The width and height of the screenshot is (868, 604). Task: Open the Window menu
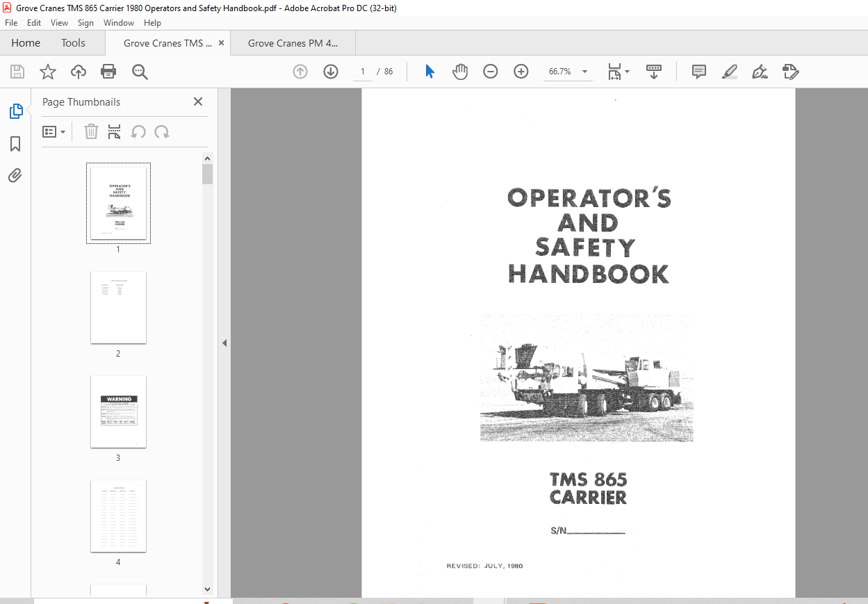pyautogui.click(x=119, y=23)
